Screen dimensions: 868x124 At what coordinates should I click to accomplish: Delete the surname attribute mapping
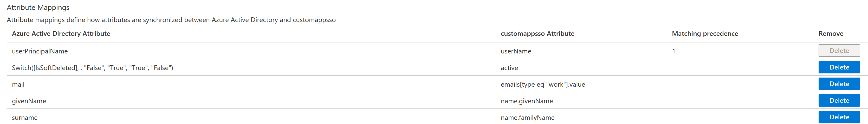839,117
